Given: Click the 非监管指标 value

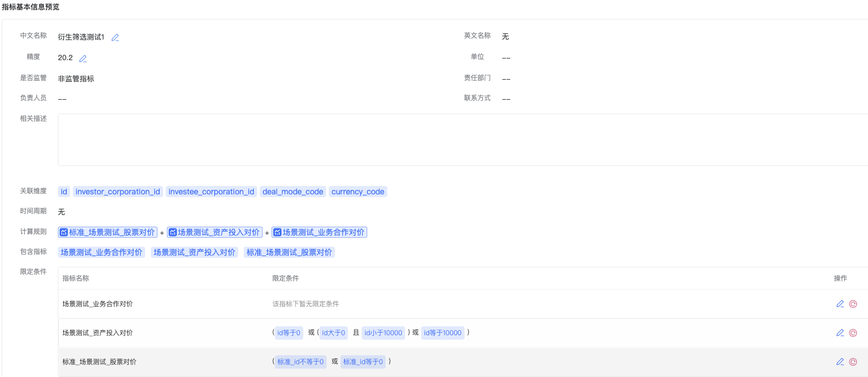Looking at the screenshot, I should pos(76,79).
